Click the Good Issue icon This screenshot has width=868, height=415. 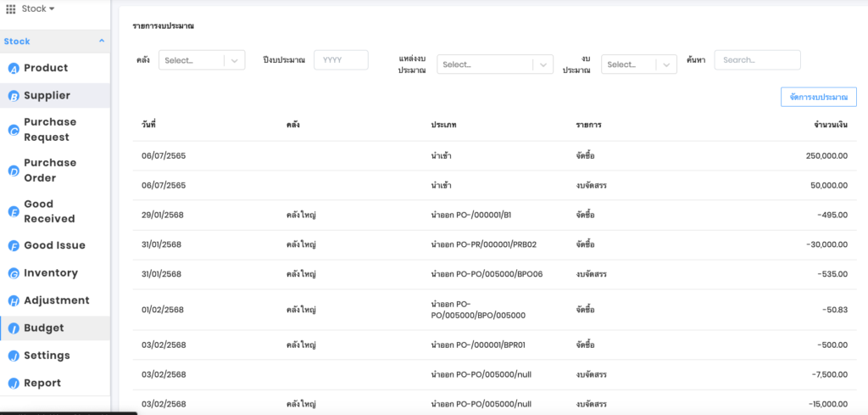click(14, 246)
